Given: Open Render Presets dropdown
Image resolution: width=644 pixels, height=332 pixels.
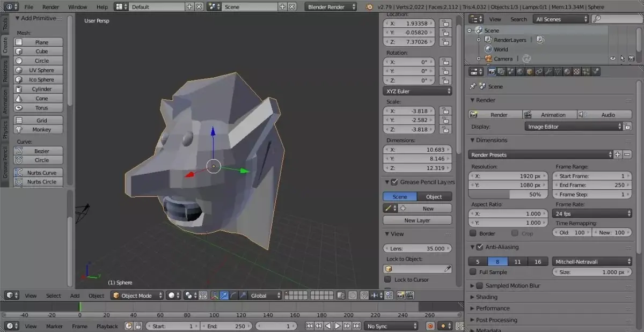Looking at the screenshot, I should pyautogui.click(x=540, y=154).
